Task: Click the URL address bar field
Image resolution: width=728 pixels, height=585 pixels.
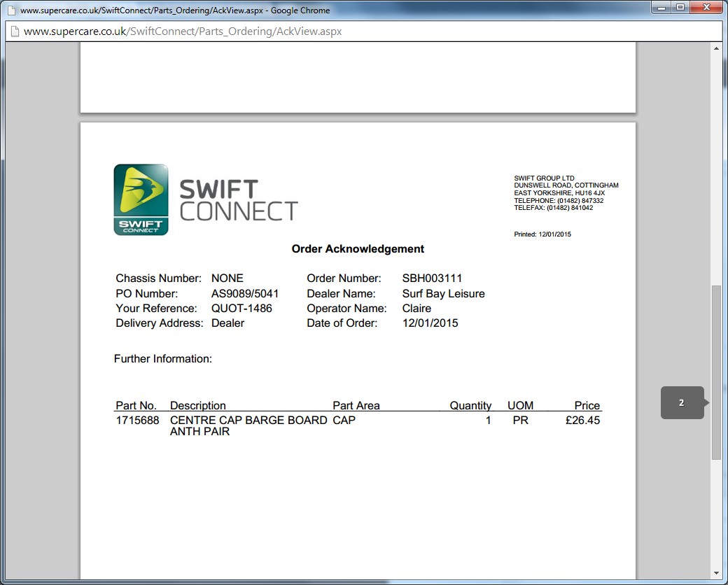Action: pyautogui.click(x=363, y=31)
